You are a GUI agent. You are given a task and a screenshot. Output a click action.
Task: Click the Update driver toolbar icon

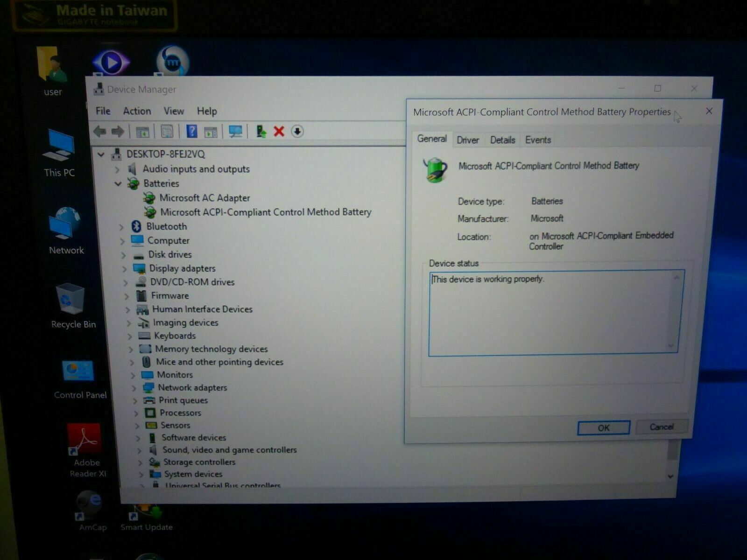tap(261, 131)
